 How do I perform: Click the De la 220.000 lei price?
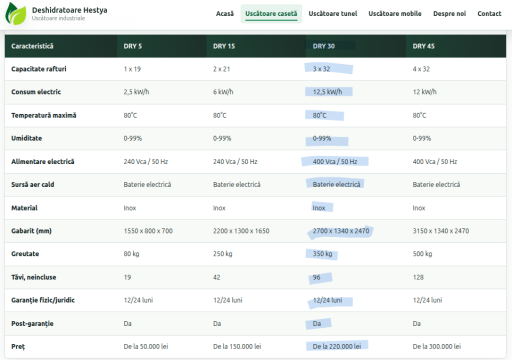(x=337, y=347)
